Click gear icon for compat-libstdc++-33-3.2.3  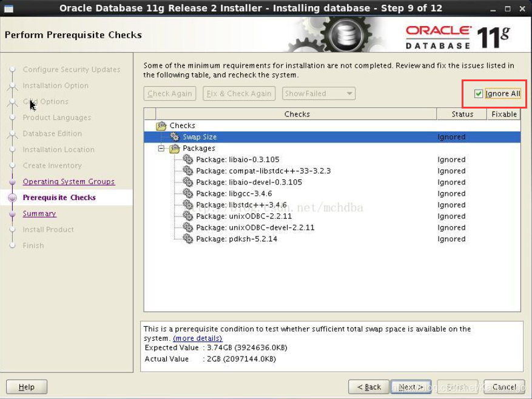point(187,170)
